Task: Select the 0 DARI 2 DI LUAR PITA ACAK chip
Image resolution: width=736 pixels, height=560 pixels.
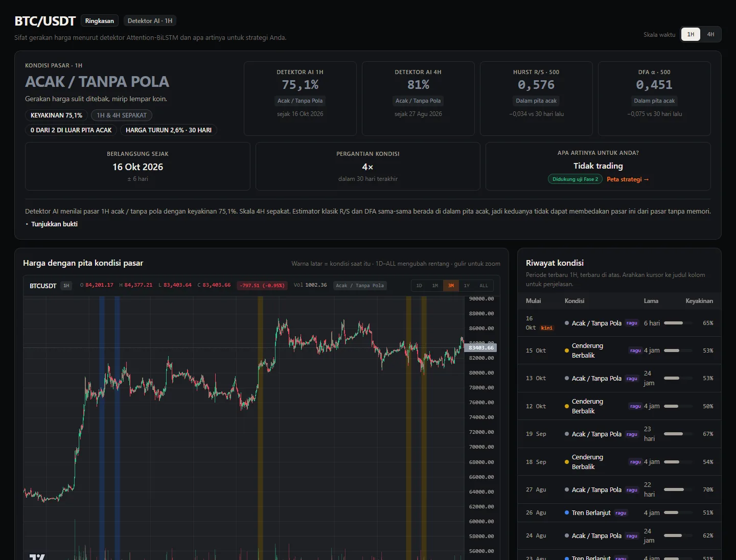Action: pyautogui.click(x=71, y=130)
